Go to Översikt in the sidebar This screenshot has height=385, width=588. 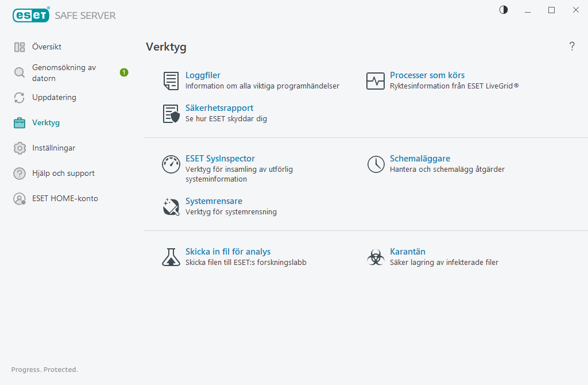47,47
